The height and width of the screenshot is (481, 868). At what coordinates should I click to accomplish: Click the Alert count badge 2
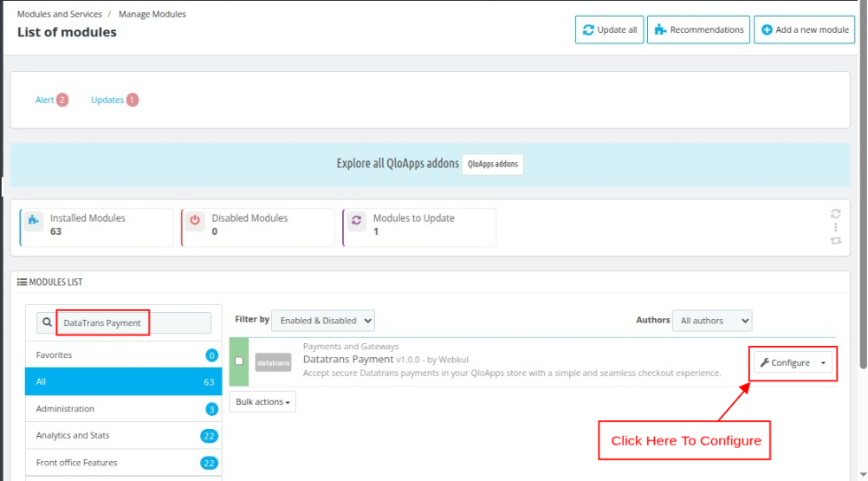pyautogui.click(x=62, y=100)
